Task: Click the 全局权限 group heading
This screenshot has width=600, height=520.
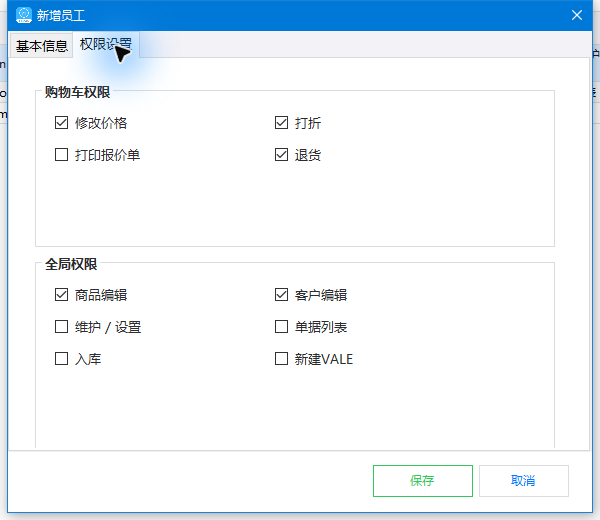Action: (x=71, y=264)
